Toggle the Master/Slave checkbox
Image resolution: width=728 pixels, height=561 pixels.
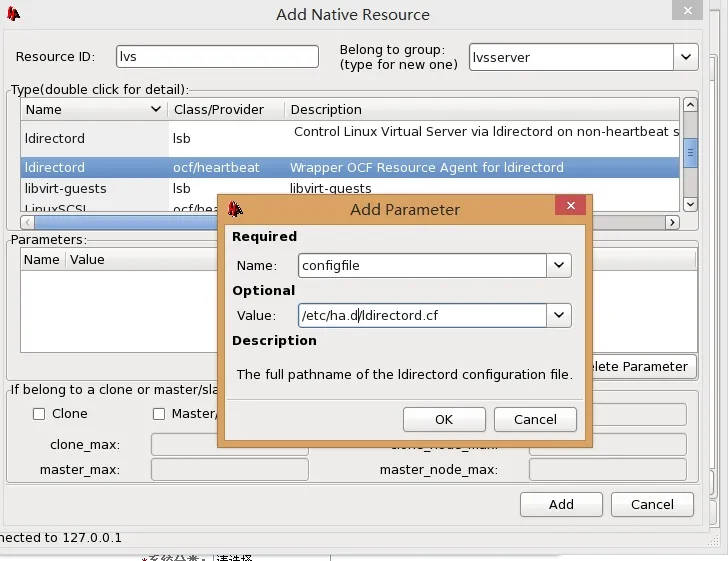point(159,414)
